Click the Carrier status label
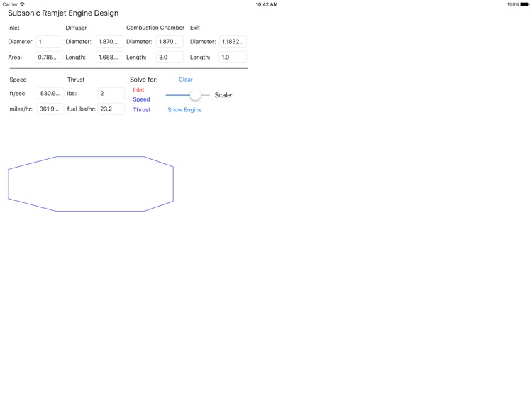 10,4
